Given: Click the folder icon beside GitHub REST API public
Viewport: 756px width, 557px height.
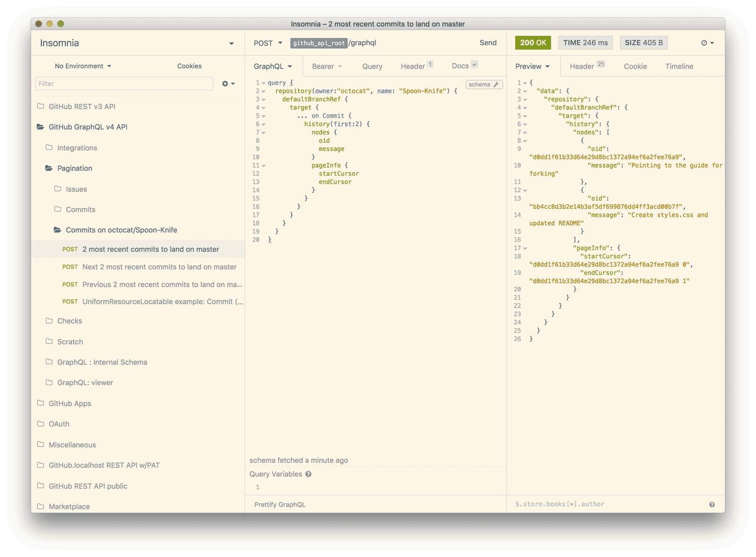Looking at the screenshot, I should tap(41, 486).
